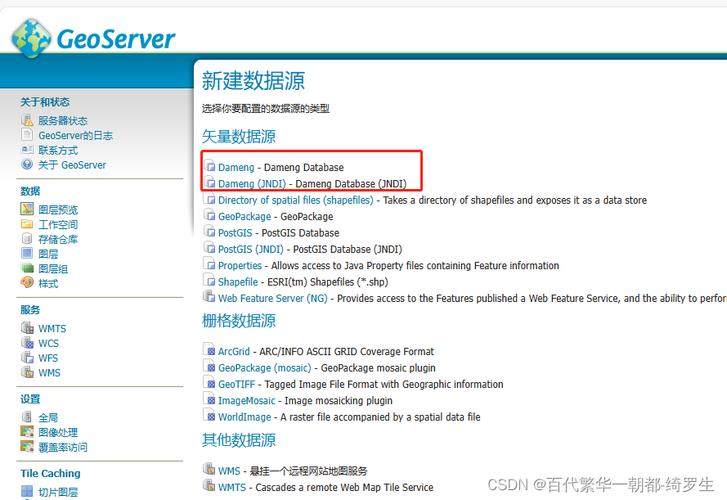
Task: Go to 工作空间 in sidebar
Action: [58, 224]
